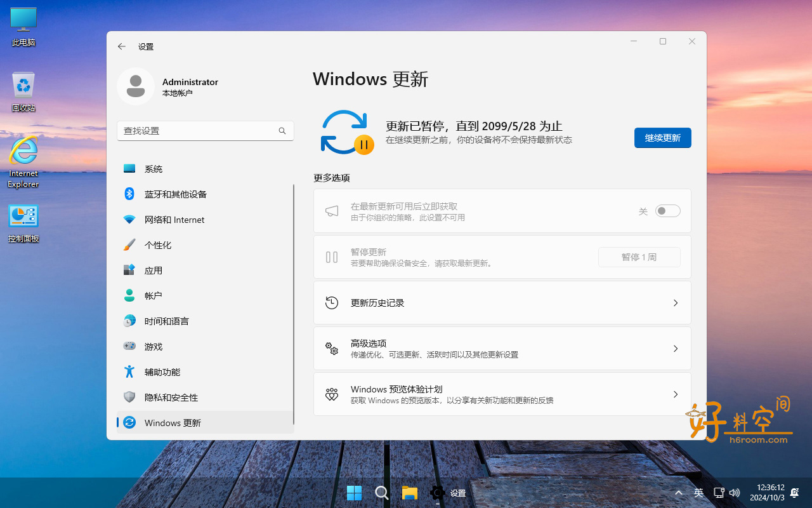Click the Administrator account name
The image size is (812, 508).
pyautogui.click(x=190, y=82)
